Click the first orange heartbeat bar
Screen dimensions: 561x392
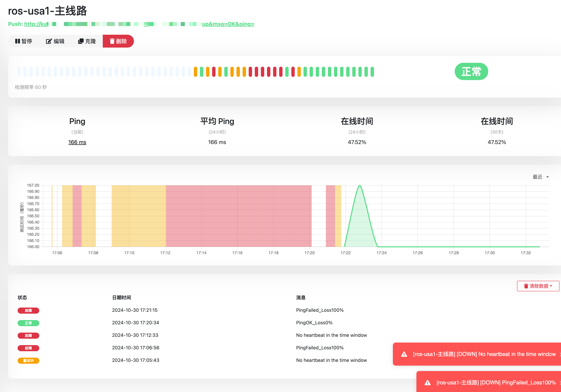tap(195, 72)
